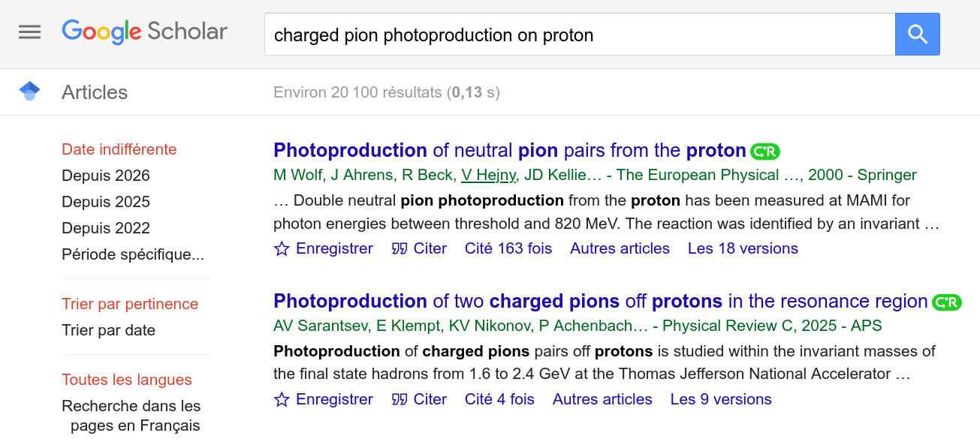Click star icon to save first result

(282, 248)
